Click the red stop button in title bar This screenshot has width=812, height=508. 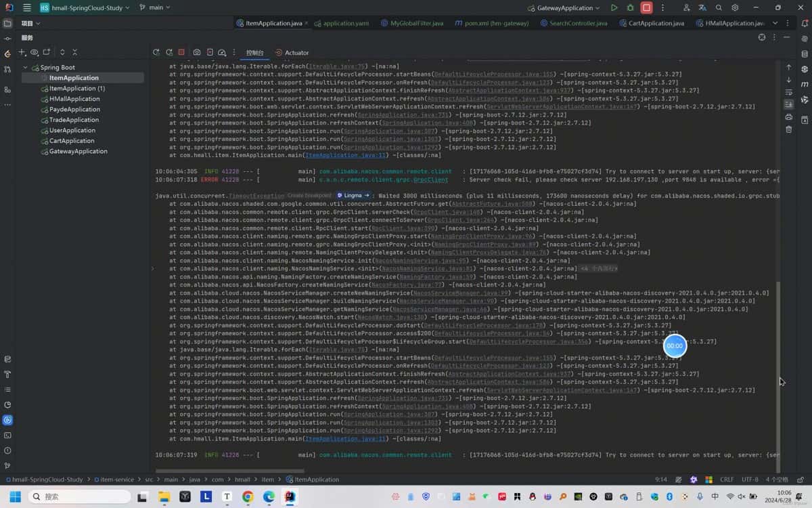[646, 7]
